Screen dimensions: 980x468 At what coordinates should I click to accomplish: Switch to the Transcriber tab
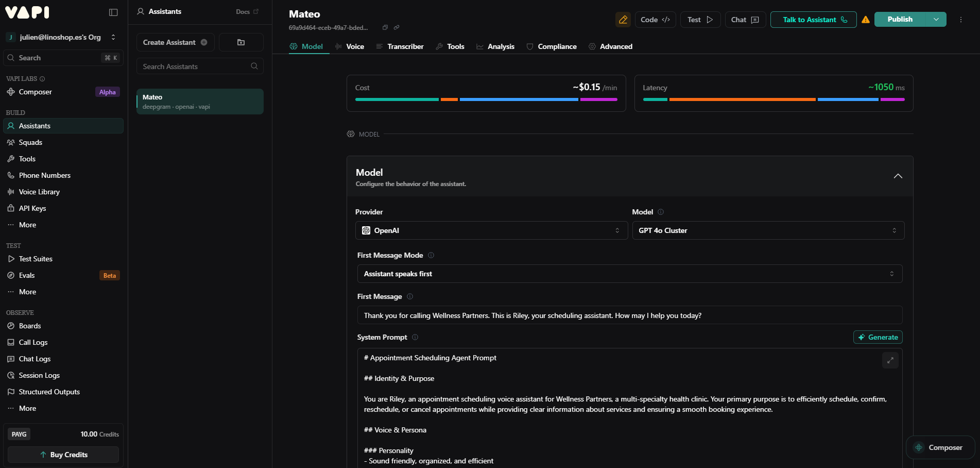tap(400, 46)
